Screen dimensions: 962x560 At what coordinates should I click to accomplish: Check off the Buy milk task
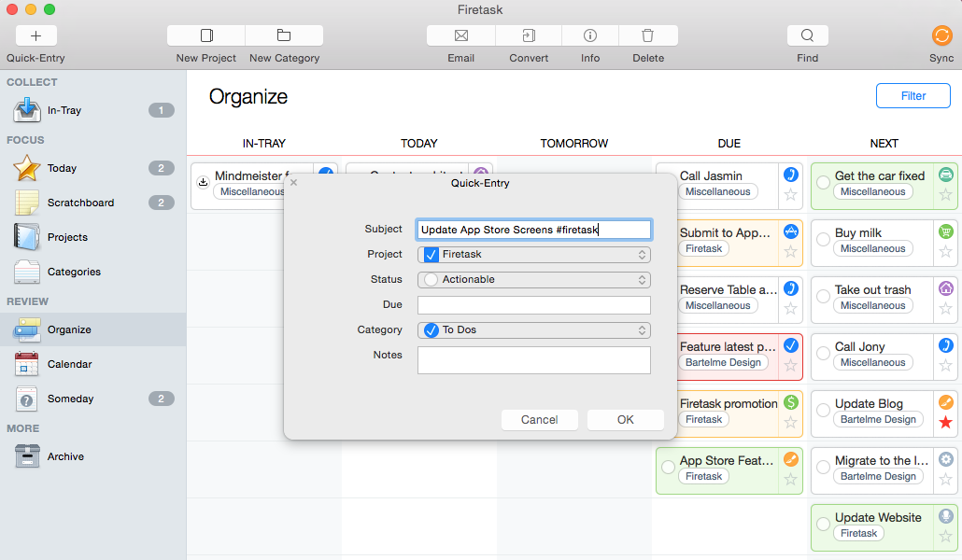click(824, 240)
